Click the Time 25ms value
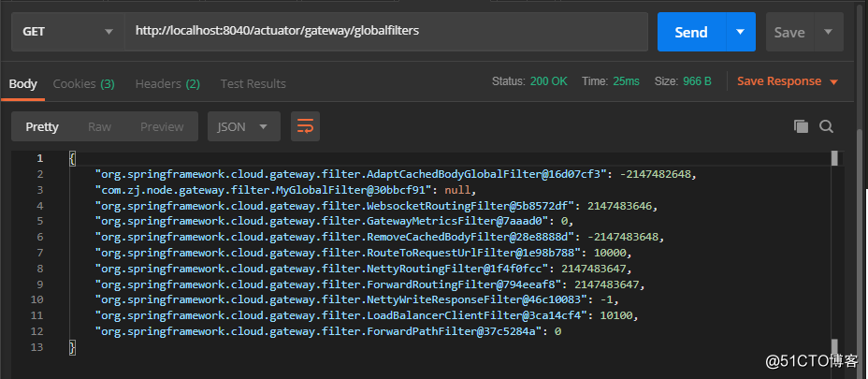 coord(626,81)
